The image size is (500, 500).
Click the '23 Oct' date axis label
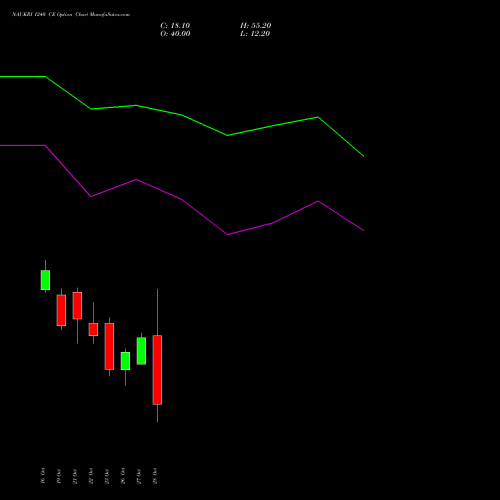coord(107,476)
